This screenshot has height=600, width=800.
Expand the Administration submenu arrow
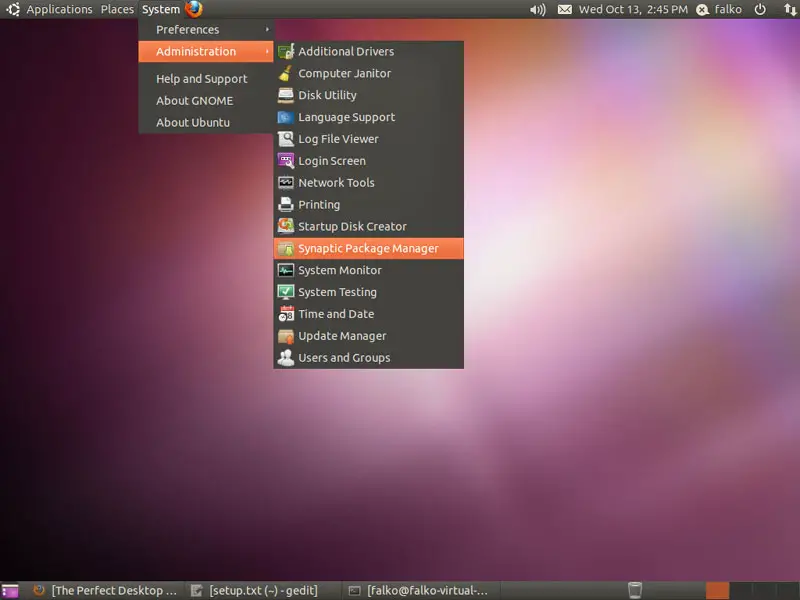coord(267,51)
